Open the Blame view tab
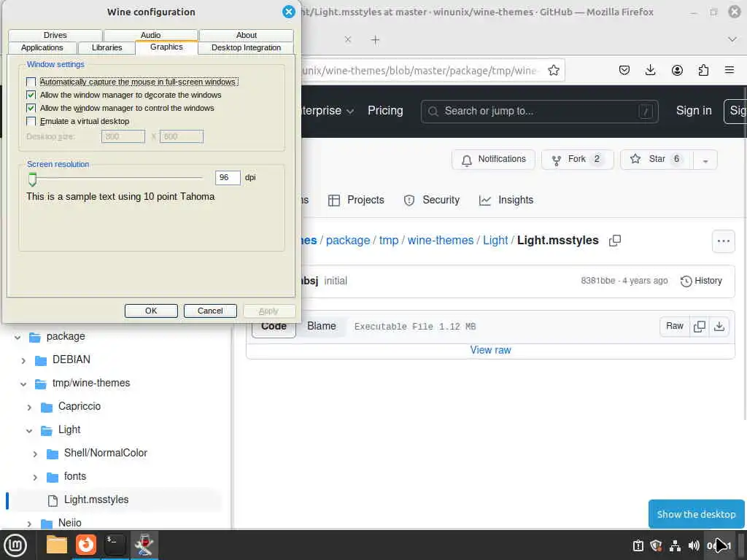The image size is (747, 560). tap(322, 326)
